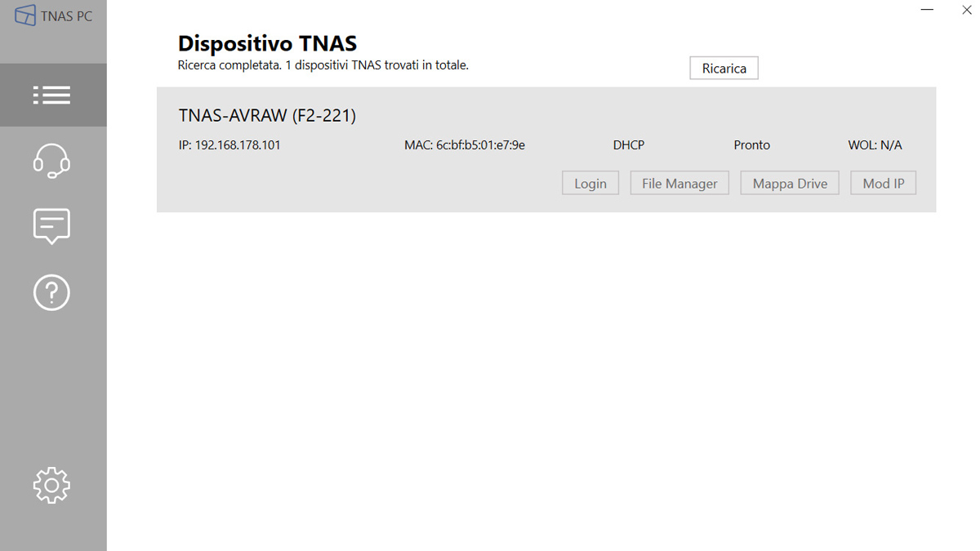This screenshot has width=980, height=551.
Task: Click the IP address 192.168.178.101
Action: (229, 145)
